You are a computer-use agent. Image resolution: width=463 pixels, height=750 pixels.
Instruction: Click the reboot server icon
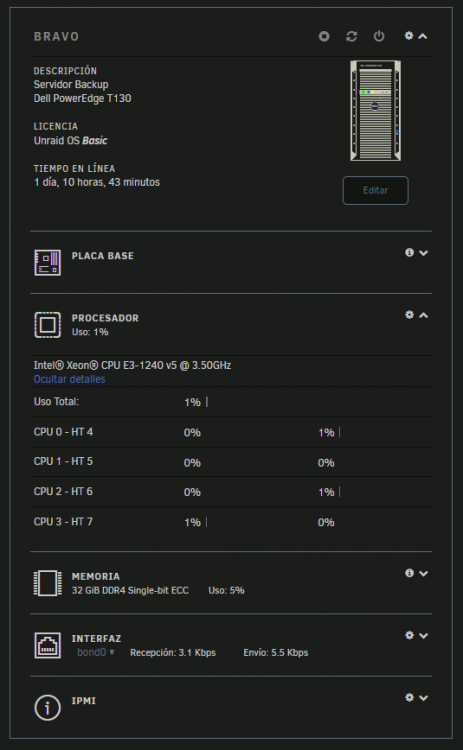pyautogui.click(x=352, y=36)
